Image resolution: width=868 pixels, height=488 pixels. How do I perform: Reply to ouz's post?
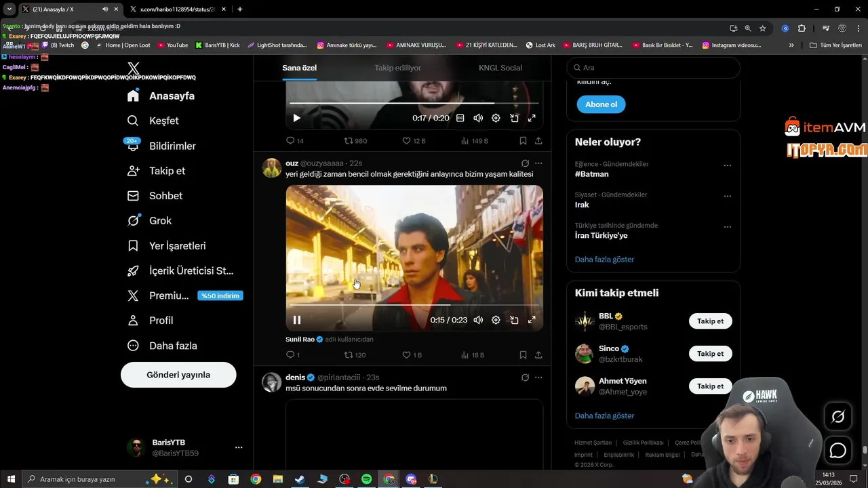click(x=293, y=355)
